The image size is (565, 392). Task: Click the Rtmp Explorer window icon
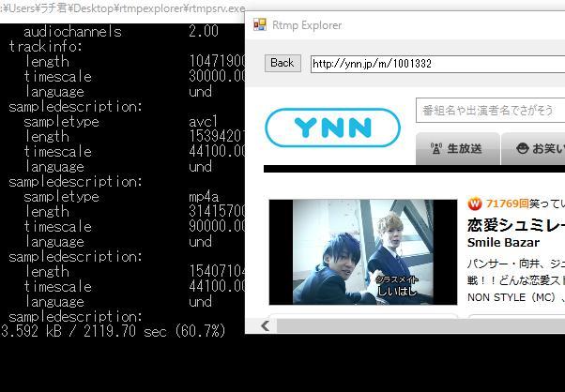coord(260,25)
